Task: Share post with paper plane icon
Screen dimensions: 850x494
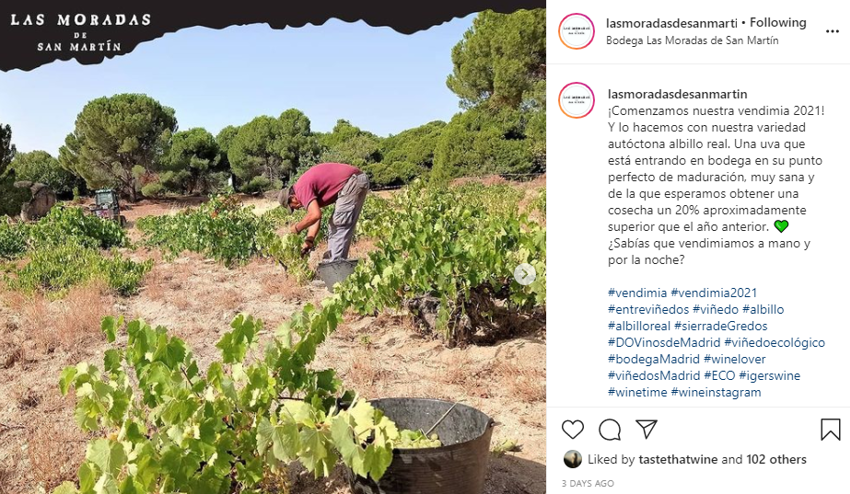Action: pos(646,429)
